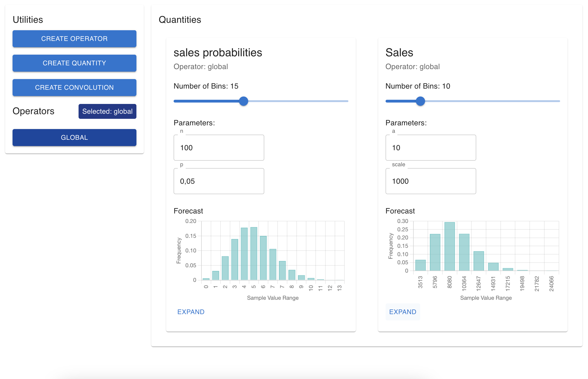
Task: Click the p parameter field showing 0,05
Action: click(218, 181)
